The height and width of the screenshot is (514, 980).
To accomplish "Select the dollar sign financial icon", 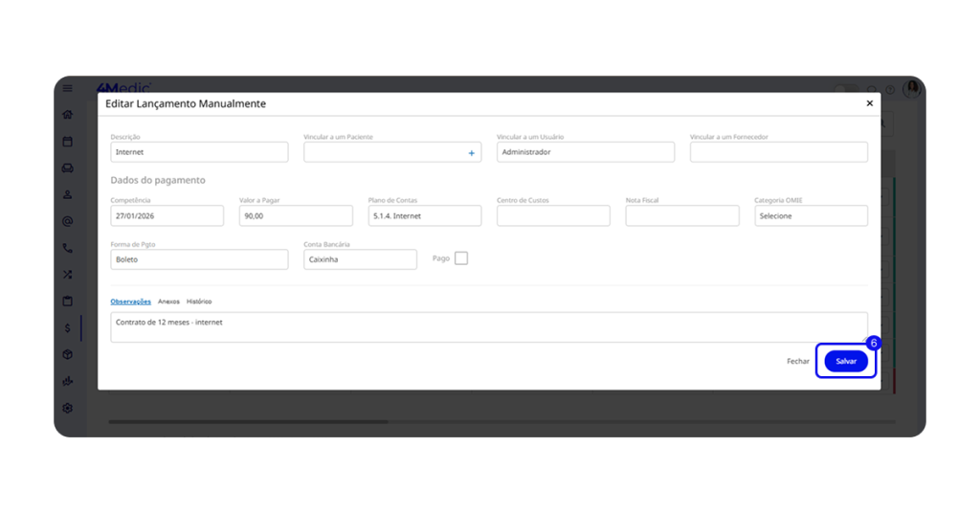I will [67, 328].
